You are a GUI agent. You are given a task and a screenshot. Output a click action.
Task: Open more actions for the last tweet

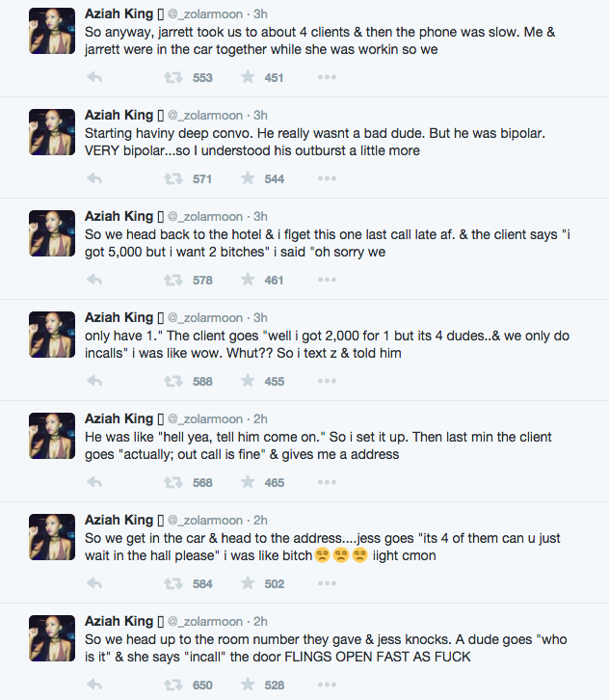pos(327,685)
